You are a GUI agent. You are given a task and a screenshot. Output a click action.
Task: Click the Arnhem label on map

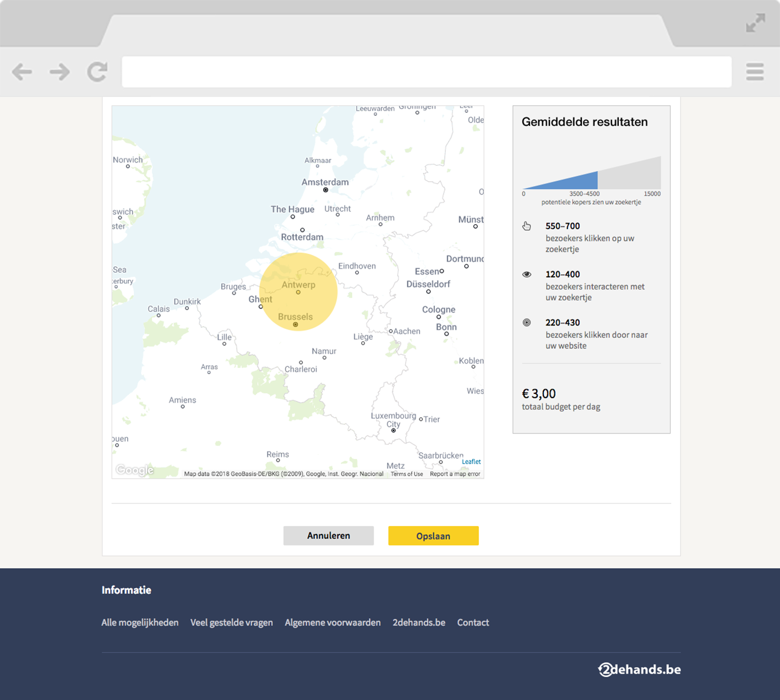(380, 218)
